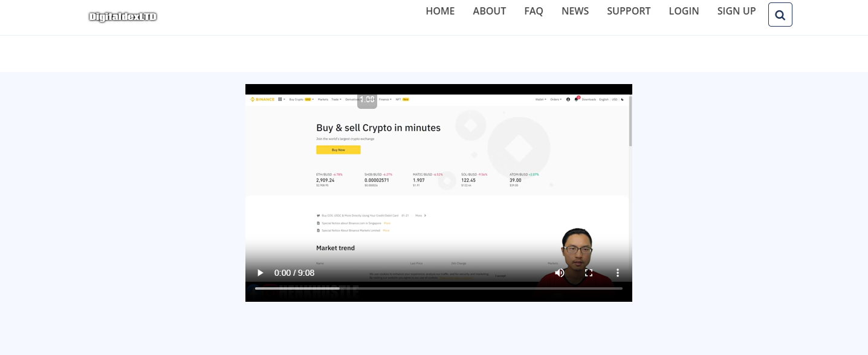
Task: Navigate to NEWS
Action: (x=575, y=11)
